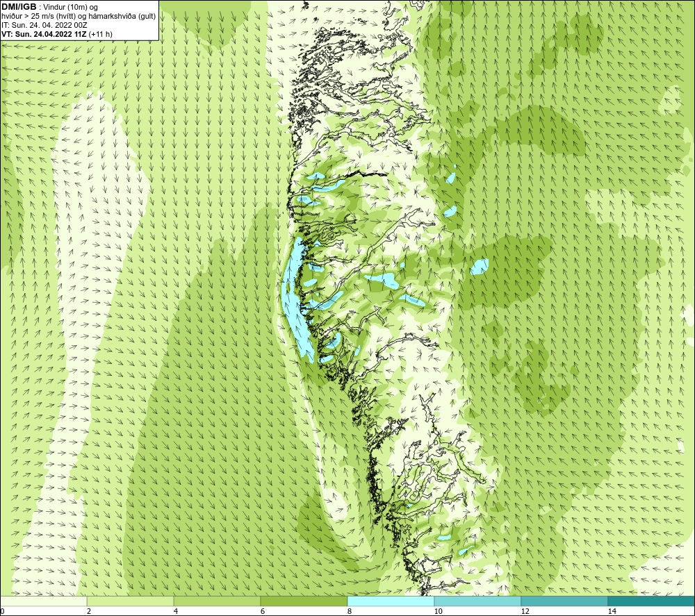Image resolution: width=695 pixels, height=616 pixels.
Task: Click the "2" label on the color scale
Action: 89,611
